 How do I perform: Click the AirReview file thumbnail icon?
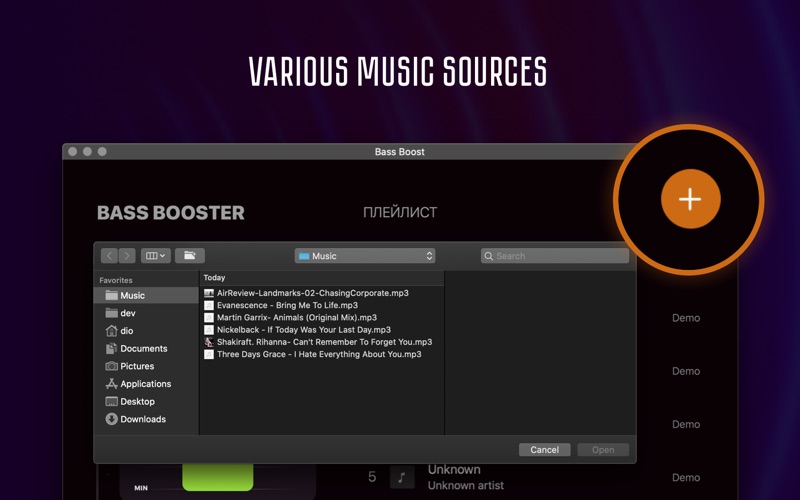coord(209,293)
